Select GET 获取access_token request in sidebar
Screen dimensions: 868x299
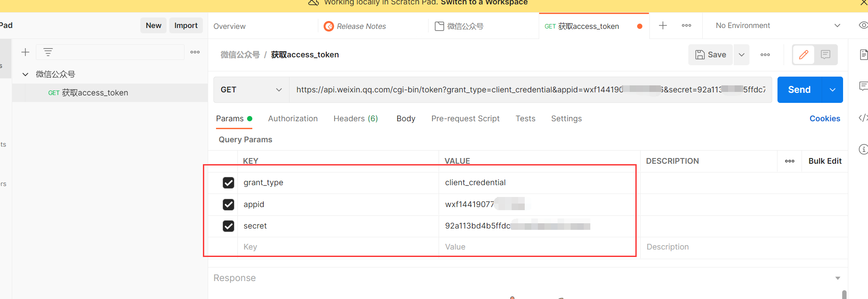(110, 93)
